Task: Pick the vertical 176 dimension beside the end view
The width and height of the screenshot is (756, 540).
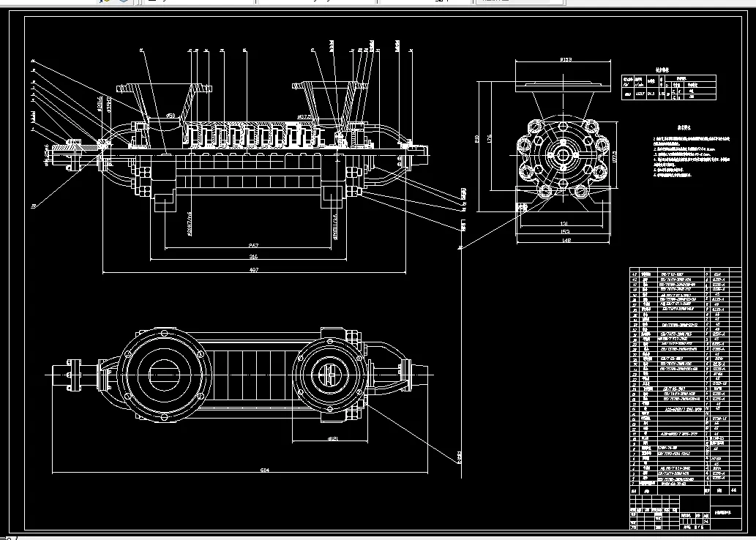Action: coord(490,138)
